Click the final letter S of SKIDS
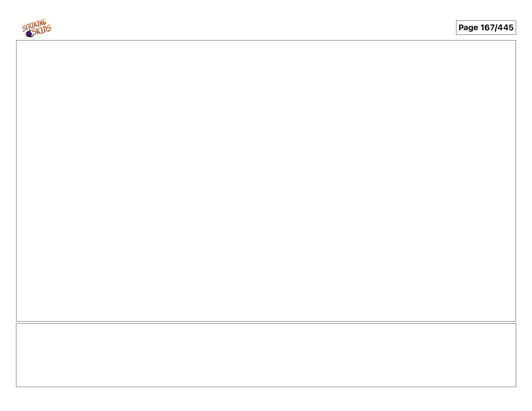Screen dimensions: 532x411 [49, 28]
